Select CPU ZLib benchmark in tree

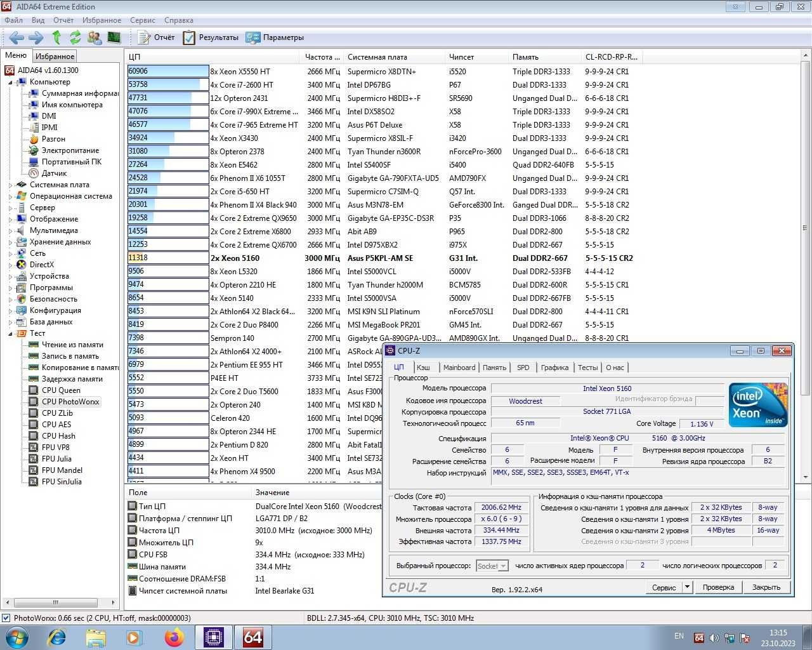tap(57, 413)
